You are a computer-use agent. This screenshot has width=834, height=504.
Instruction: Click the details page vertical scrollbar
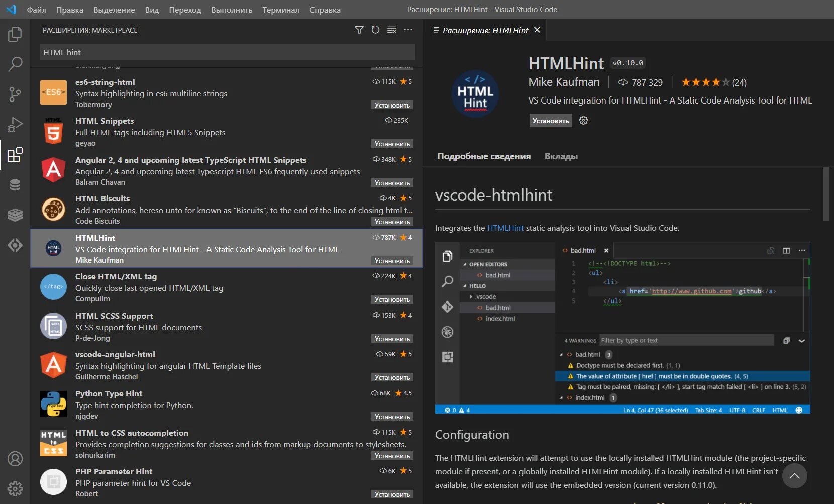coord(825,194)
